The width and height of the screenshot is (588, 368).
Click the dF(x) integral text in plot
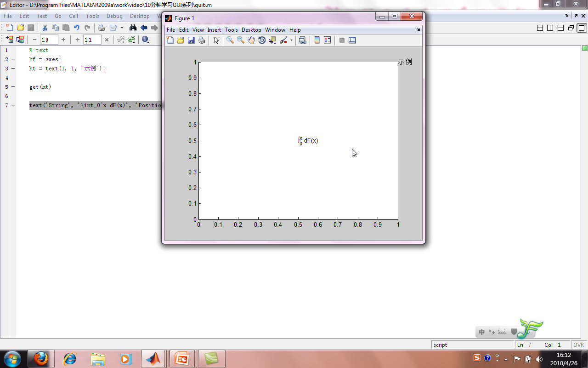click(308, 141)
